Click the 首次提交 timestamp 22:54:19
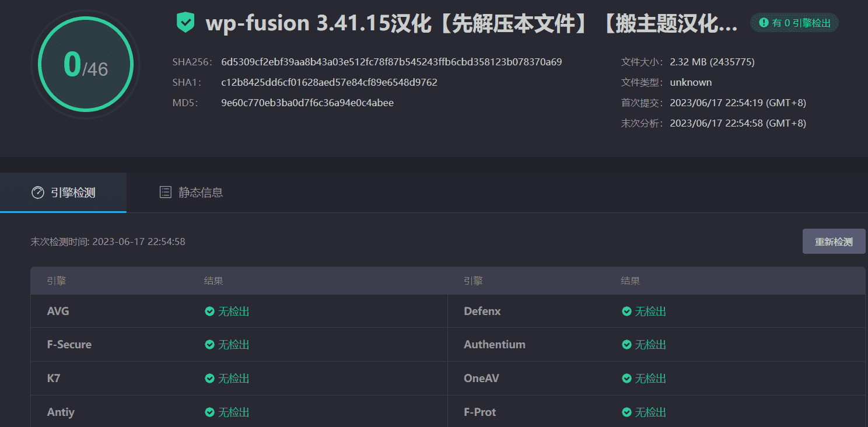The height and width of the screenshot is (427, 868). pyautogui.click(x=738, y=103)
